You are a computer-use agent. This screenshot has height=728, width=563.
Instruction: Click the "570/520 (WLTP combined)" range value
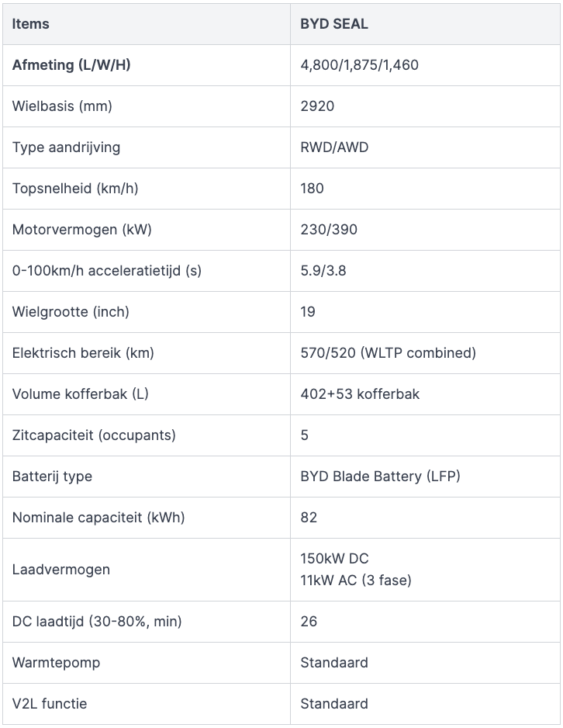click(388, 353)
